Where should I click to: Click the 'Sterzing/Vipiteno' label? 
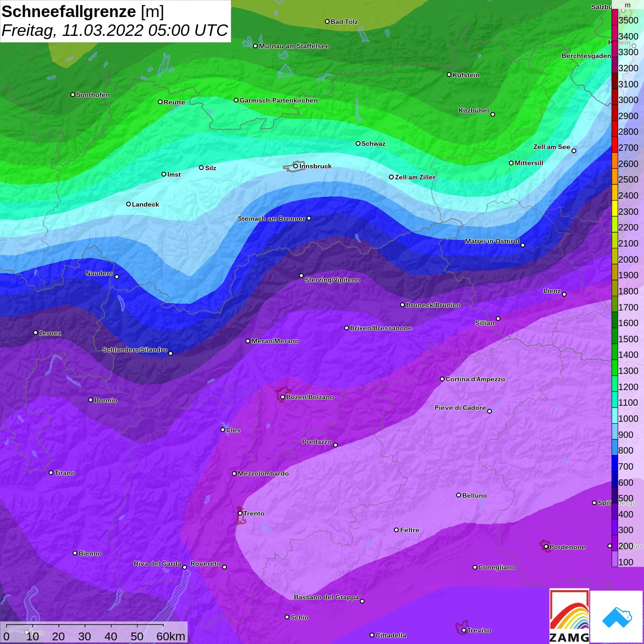pos(333,280)
